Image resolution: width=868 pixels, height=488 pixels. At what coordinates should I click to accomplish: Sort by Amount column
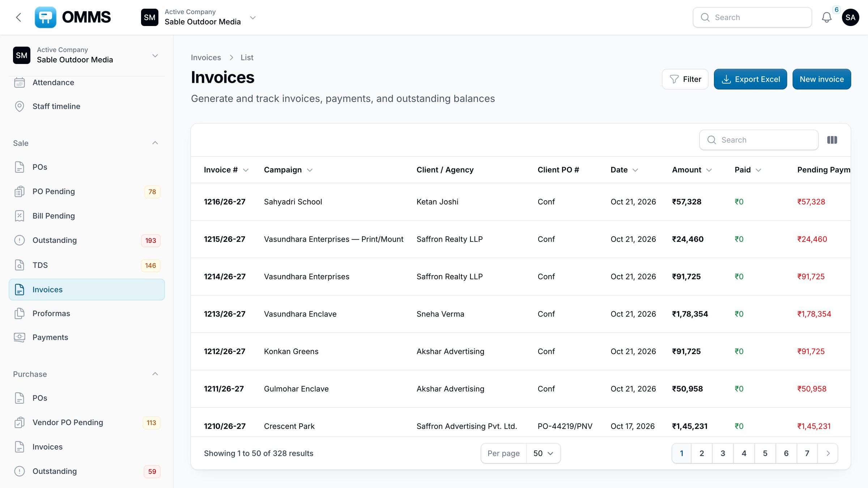(692, 170)
